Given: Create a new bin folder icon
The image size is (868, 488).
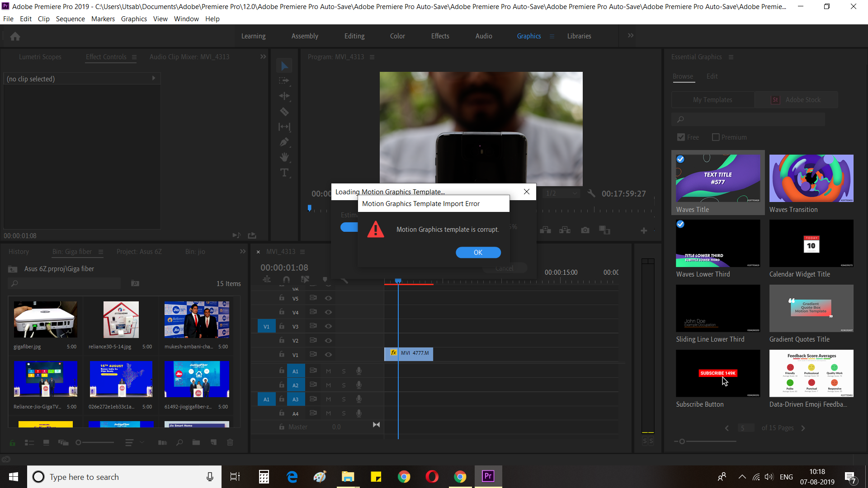Looking at the screenshot, I should (196, 442).
